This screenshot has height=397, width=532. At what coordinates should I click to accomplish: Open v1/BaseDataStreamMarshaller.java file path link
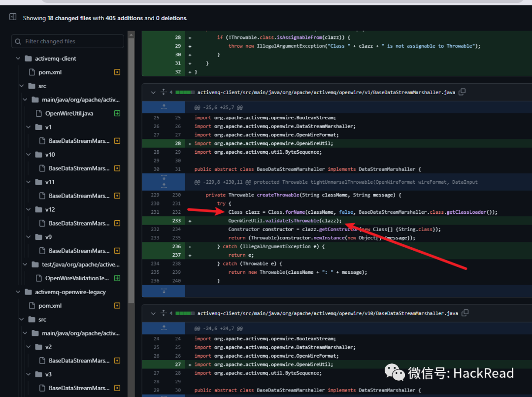point(326,92)
